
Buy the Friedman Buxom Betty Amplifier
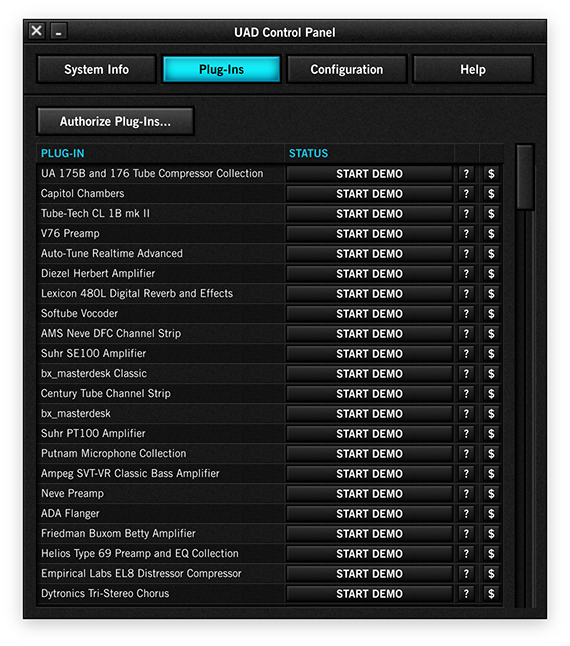coord(491,534)
